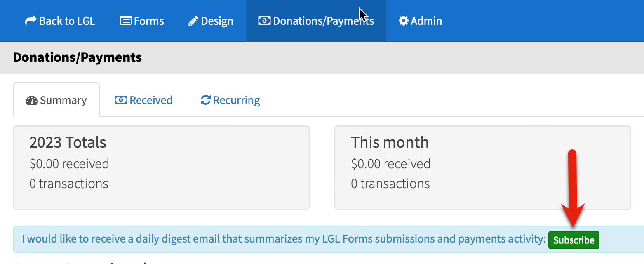Open the Admin menu
The width and height of the screenshot is (644, 264).
pos(420,21)
